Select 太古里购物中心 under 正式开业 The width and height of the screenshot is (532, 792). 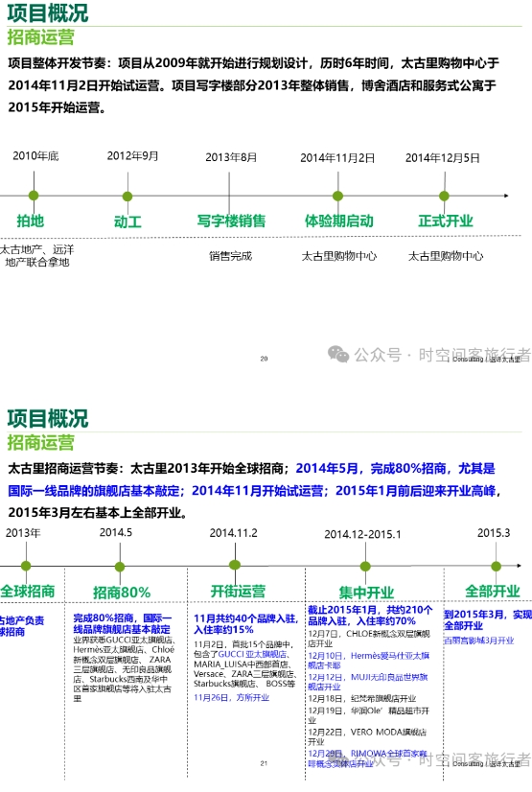445,256
